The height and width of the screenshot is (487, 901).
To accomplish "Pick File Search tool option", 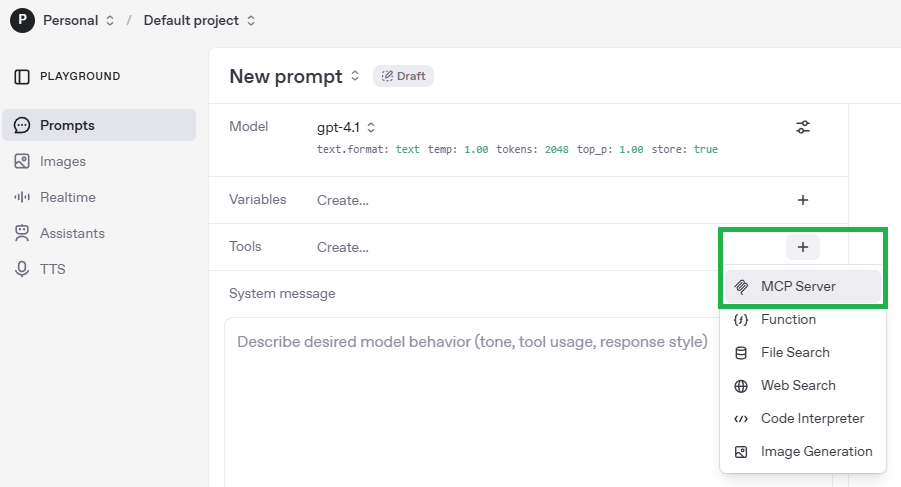I will tap(795, 353).
